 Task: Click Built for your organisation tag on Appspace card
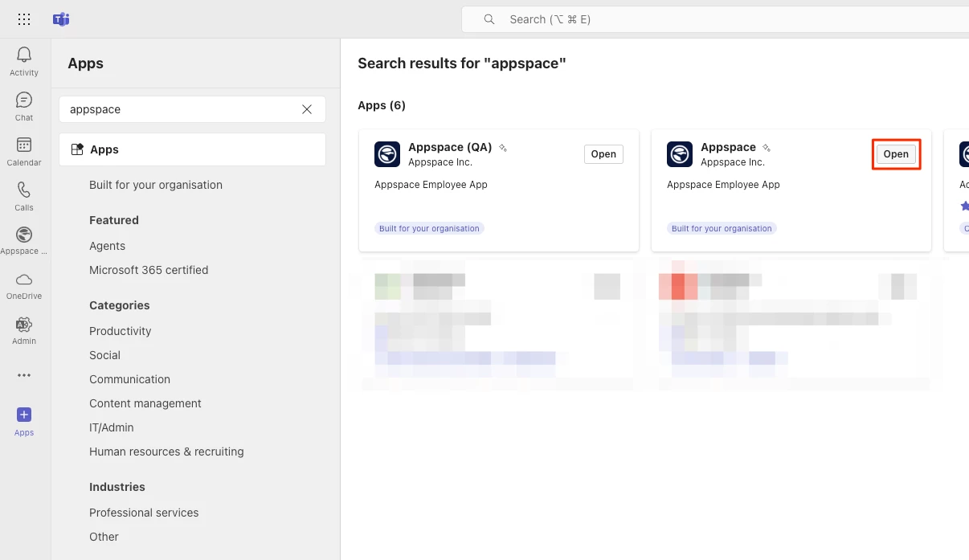(x=722, y=228)
